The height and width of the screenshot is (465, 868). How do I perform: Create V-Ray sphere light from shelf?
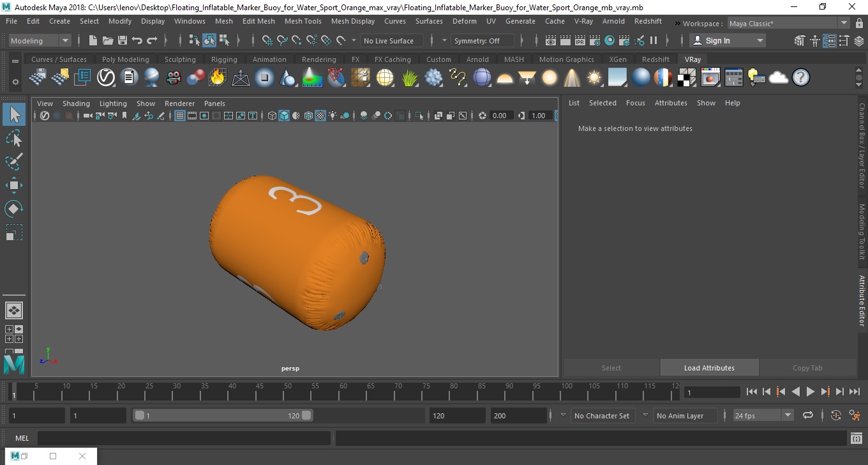pyautogui.click(x=550, y=78)
